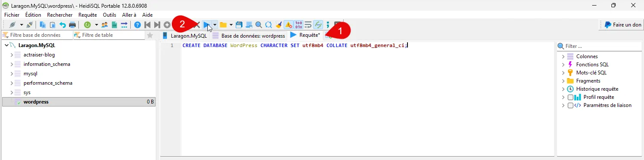Open the Outils menu

click(110, 15)
